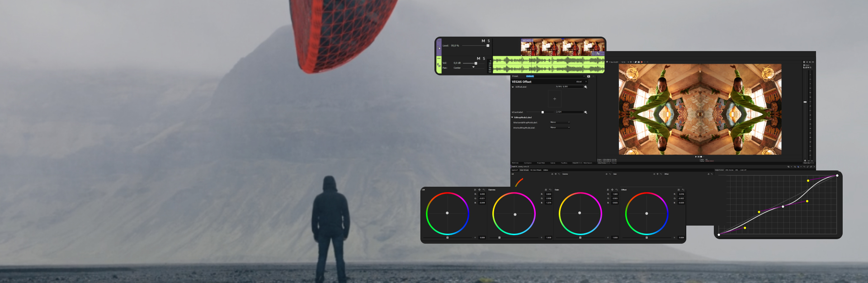Solo the audio track with S button
The height and width of the screenshot is (283, 868).
pos(484,58)
